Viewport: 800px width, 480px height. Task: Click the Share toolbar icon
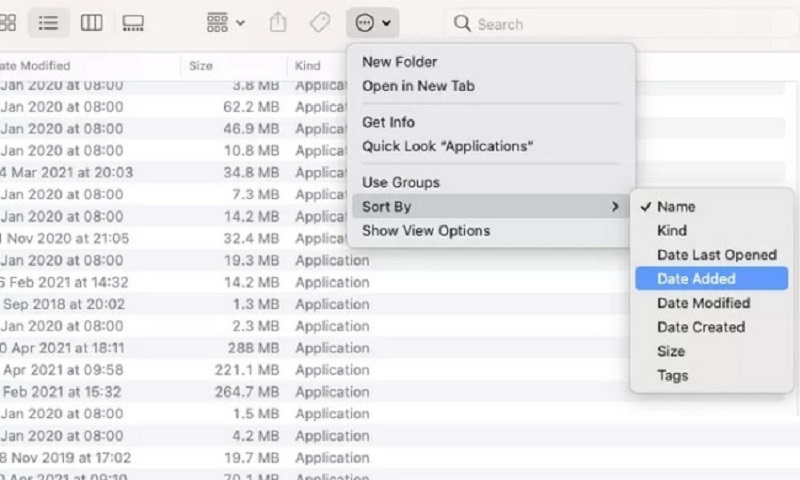[279, 22]
